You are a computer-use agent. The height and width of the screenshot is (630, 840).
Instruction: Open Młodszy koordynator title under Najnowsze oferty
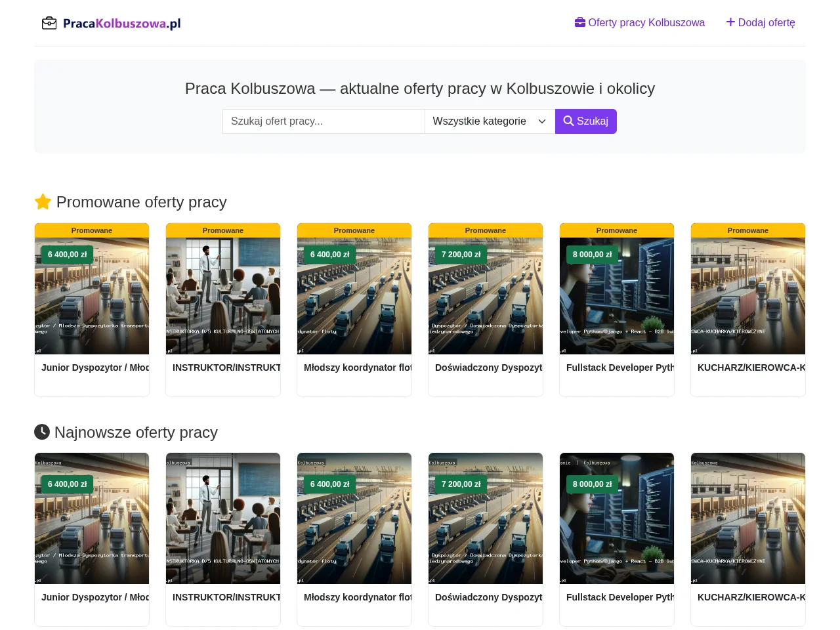tap(358, 597)
